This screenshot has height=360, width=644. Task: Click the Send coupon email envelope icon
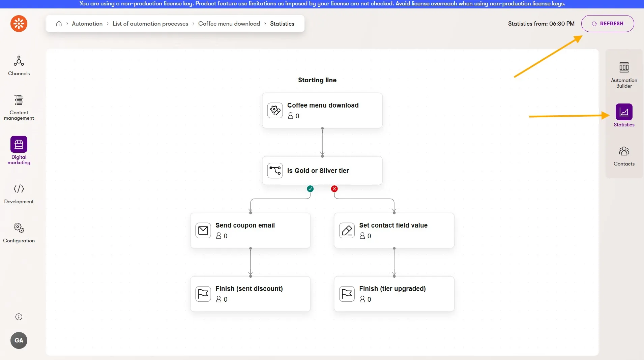(203, 231)
